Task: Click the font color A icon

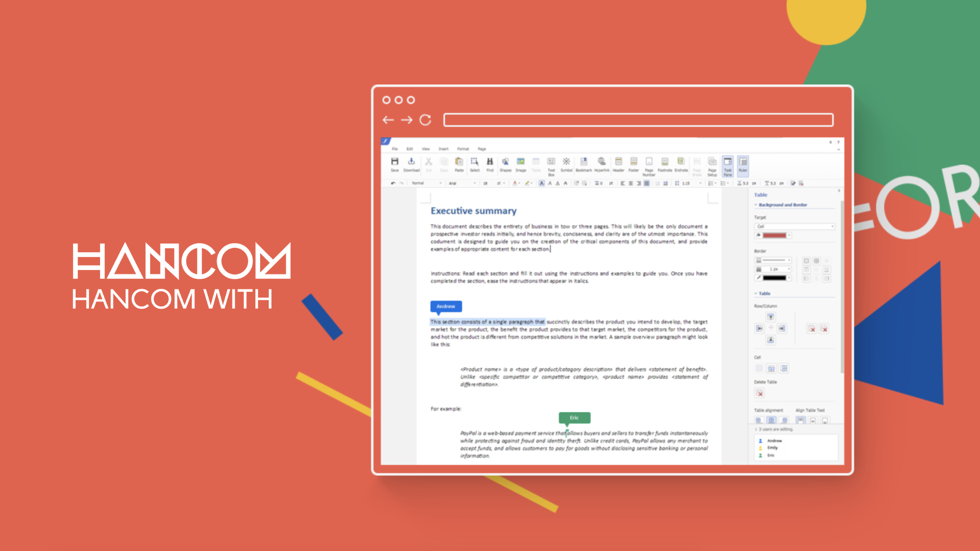Action: [x=515, y=183]
